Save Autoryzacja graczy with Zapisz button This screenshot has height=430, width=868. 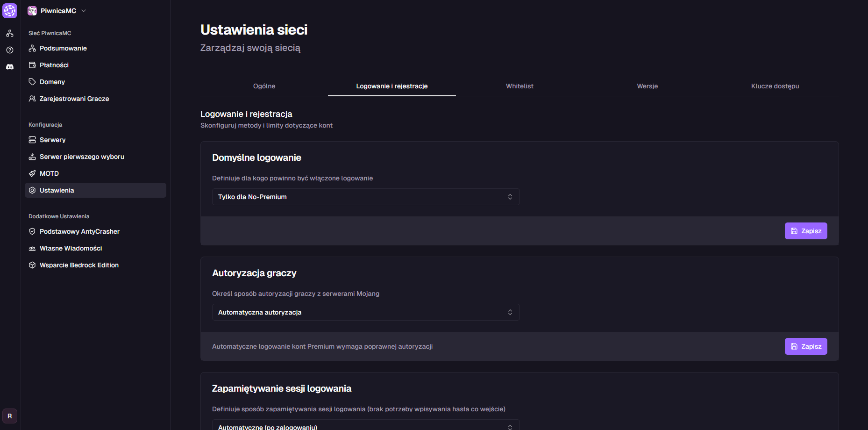click(x=805, y=346)
